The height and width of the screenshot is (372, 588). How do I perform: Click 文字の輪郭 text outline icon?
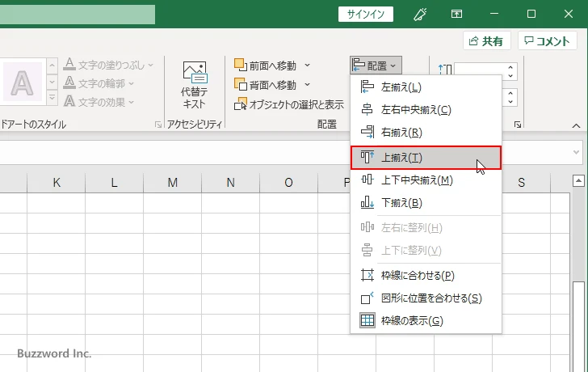click(69, 82)
